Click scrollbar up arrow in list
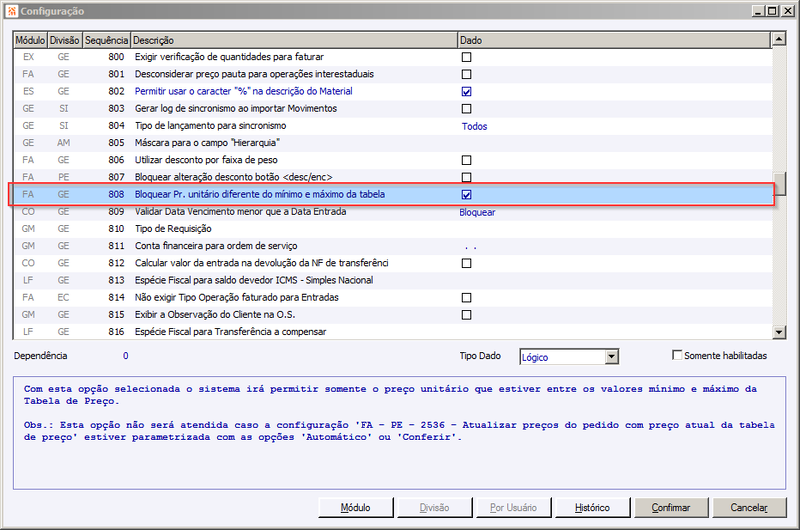Viewport: 800px width, 530px height. coord(779,39)
